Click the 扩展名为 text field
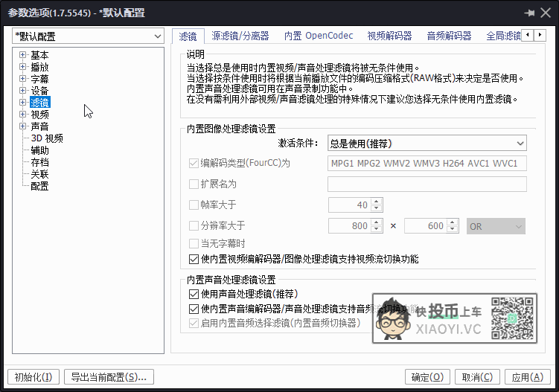This screenshot has width=559, height=392. [x=427, y=184]
